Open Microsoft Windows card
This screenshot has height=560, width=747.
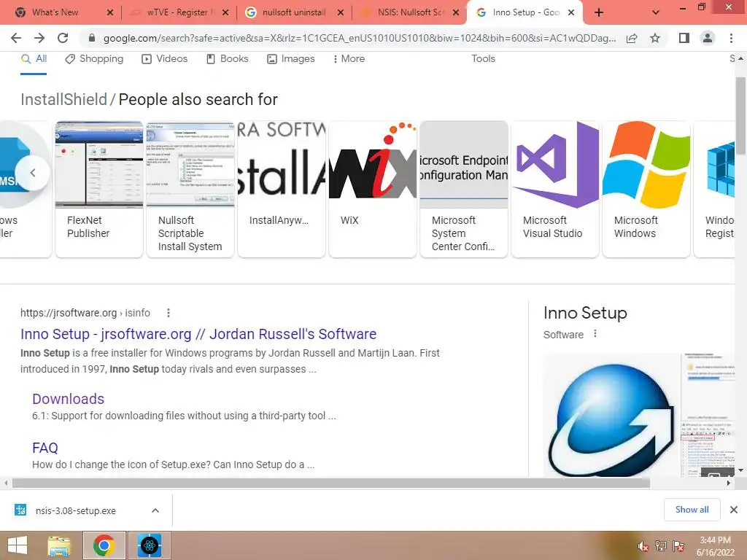pos(646,189)
